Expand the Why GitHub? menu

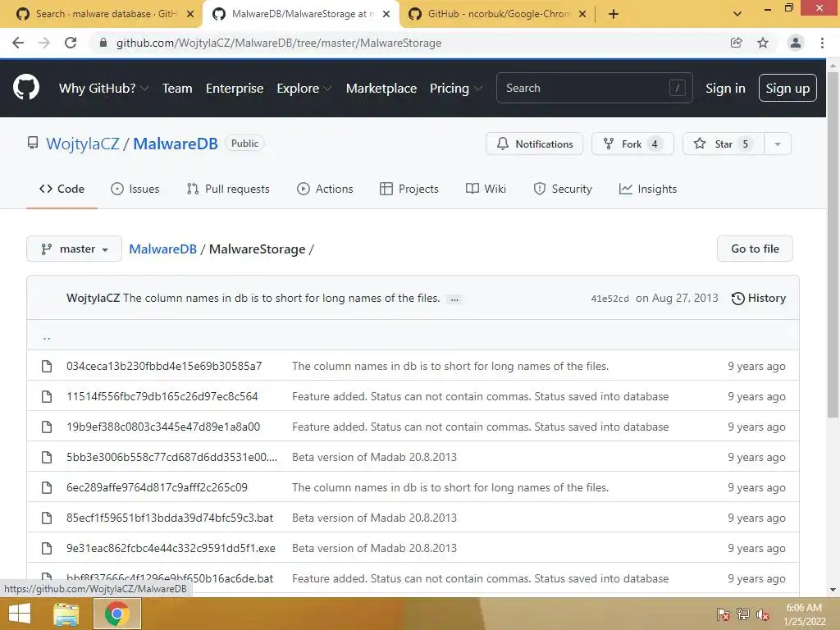(103, 88)
